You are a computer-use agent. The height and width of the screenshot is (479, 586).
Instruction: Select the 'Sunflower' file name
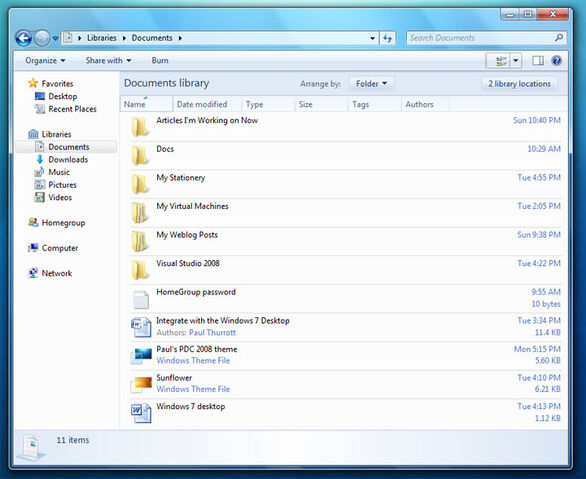point(174,378)
